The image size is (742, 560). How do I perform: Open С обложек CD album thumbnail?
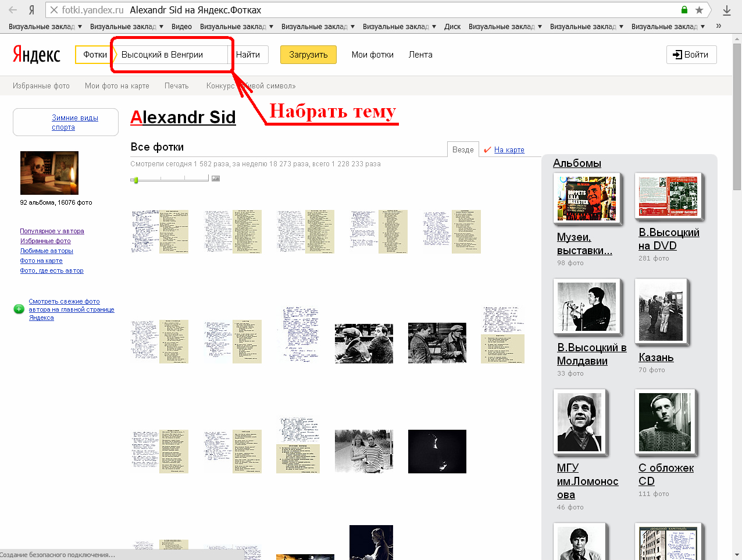(x=665, y=422)
